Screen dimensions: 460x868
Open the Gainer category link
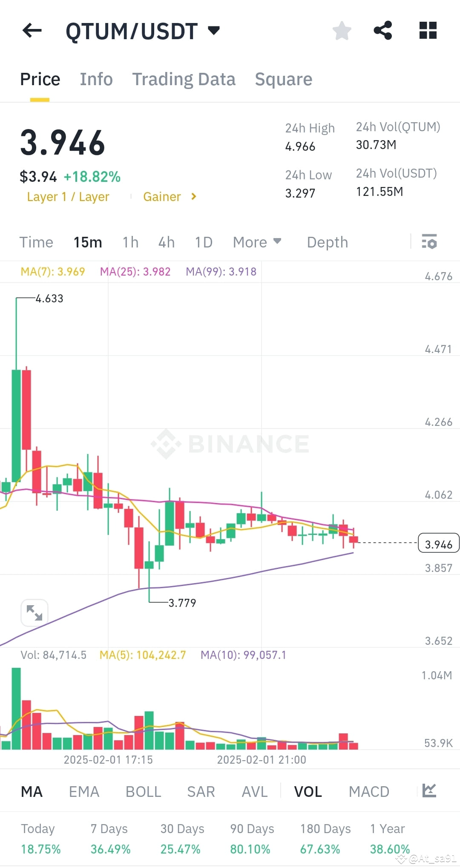click(162, 196)
